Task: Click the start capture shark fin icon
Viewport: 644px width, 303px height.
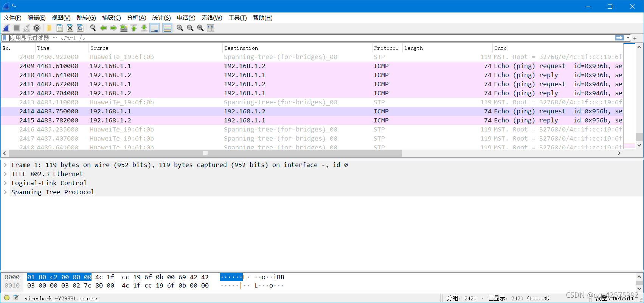Action: 6,28
